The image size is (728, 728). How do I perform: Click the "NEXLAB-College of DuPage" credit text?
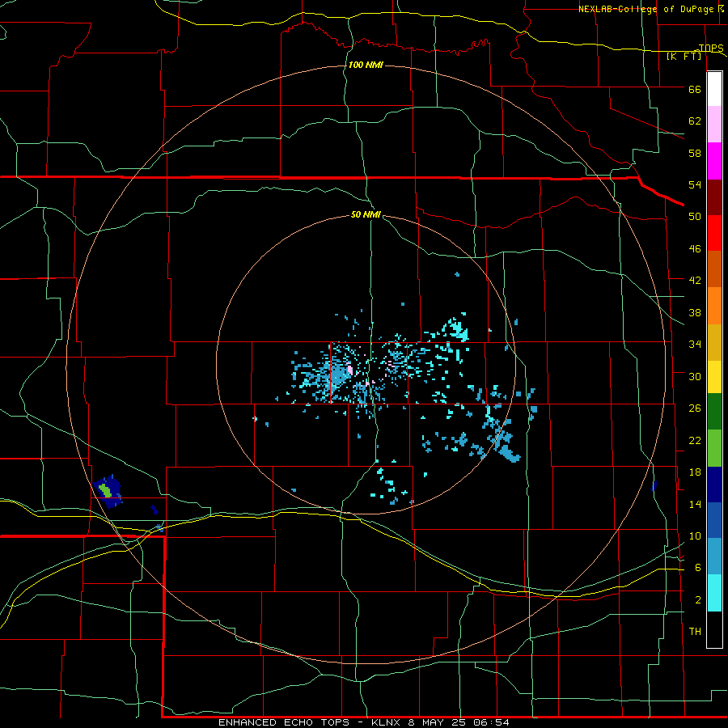click(645, 9)
